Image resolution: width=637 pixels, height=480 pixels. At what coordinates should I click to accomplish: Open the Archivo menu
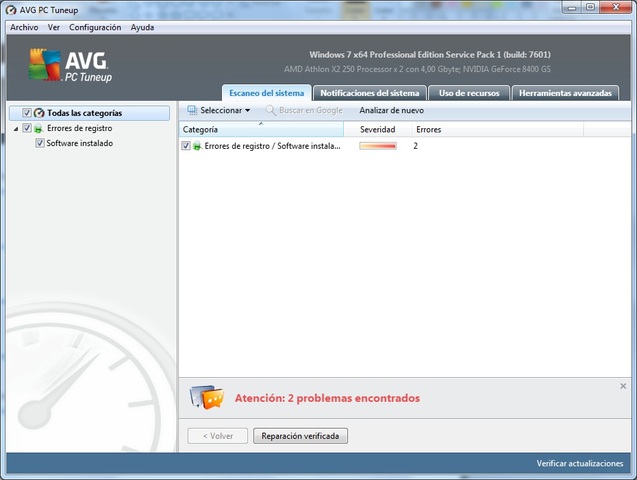(24, 27)
